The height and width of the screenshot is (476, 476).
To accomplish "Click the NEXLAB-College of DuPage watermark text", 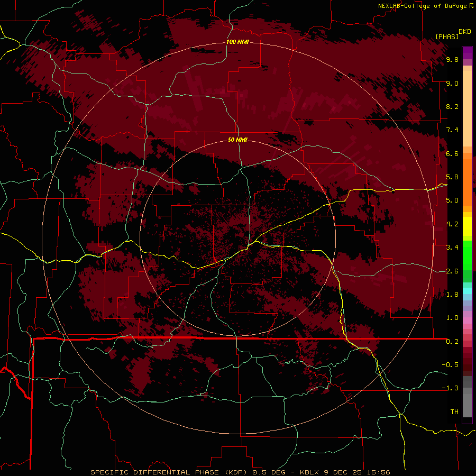I will (423, 6).
